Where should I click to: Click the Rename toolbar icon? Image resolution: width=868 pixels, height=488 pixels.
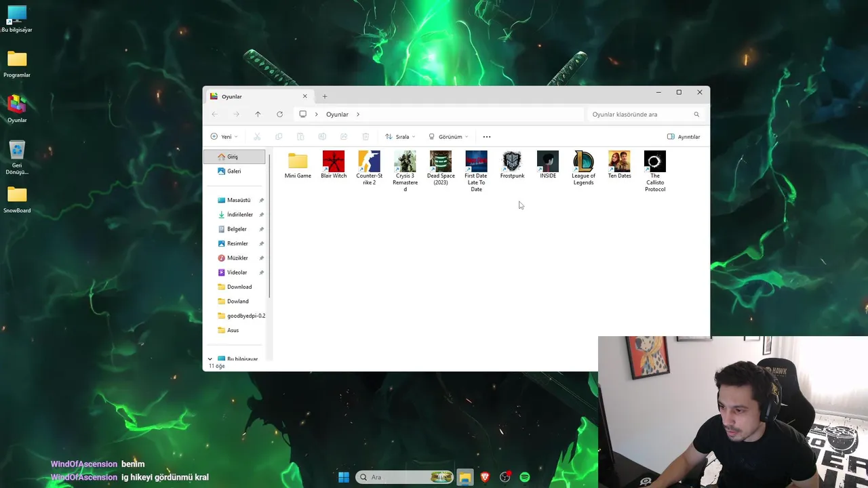coord(322,137)
